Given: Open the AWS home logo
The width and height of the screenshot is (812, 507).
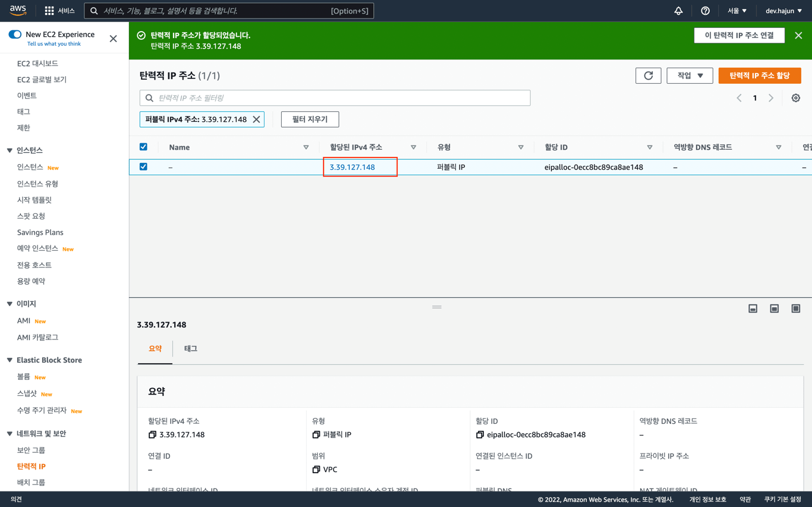Looking at the screenshot, I should click(18, 10).
